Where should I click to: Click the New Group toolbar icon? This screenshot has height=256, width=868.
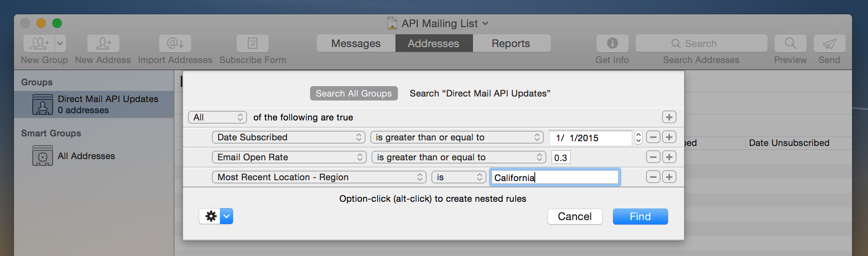click(39, 43)
